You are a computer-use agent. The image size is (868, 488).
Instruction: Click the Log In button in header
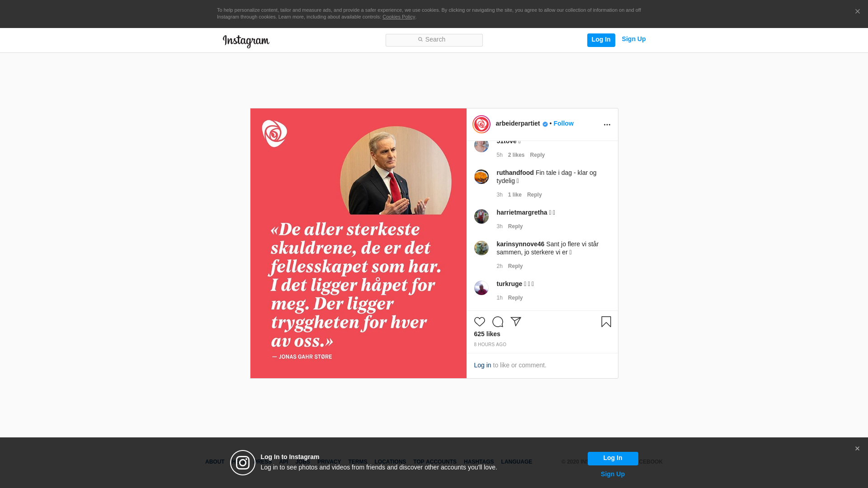point(601,40)
